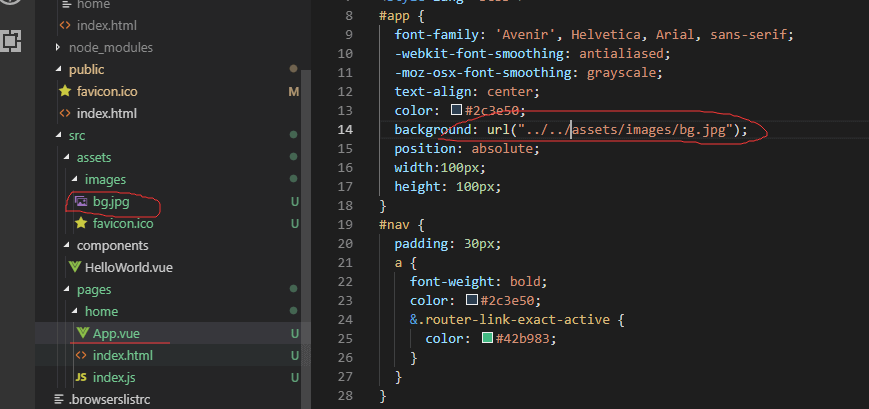Click the Vue icon beside App.vue
The width and height of the screenshot is (869, 409).
tap(82, 333)
